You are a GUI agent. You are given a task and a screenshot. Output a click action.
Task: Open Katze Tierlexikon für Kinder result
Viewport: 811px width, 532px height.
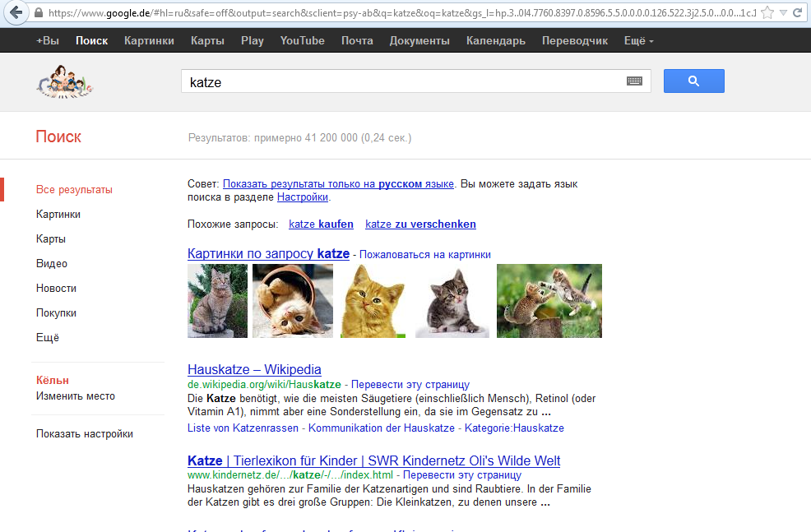coord(374,460)
